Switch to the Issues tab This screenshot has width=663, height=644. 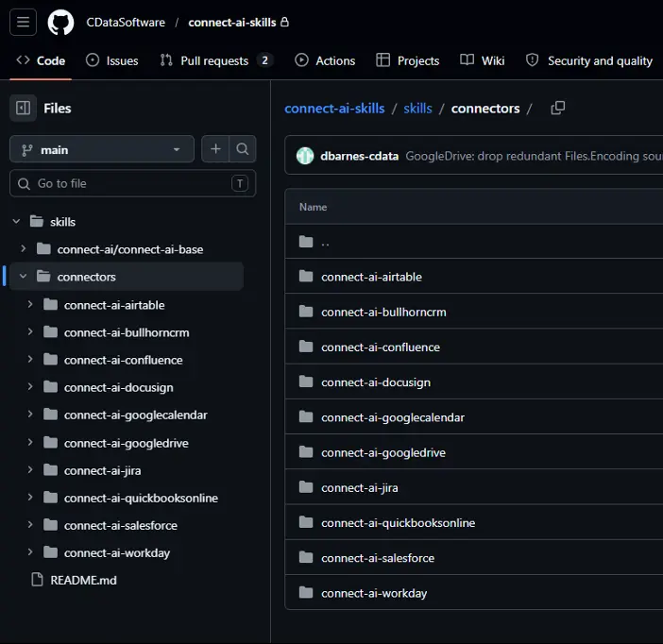(112, 60)
